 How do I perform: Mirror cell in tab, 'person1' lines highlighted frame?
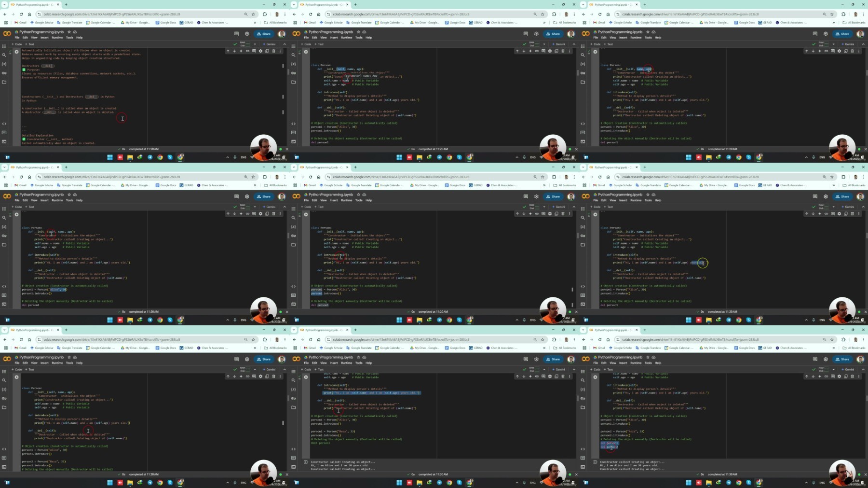tap(556, 214)
